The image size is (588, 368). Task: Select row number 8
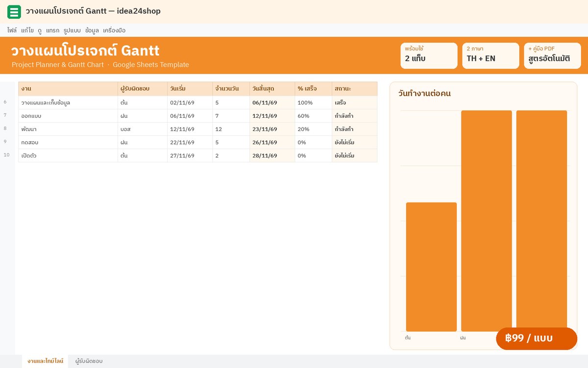point(5,129)
